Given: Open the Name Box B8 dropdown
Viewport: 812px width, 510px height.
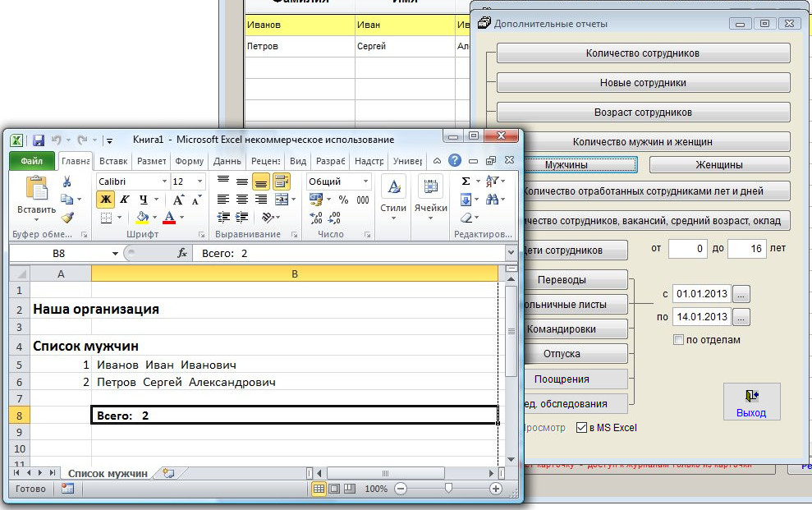Looking at the screenshot, I should point(115,253).
